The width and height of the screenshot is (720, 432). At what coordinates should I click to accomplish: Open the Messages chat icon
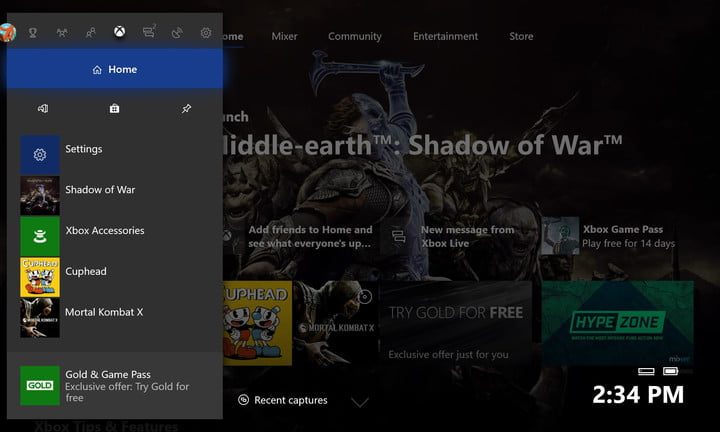[149, 32]
